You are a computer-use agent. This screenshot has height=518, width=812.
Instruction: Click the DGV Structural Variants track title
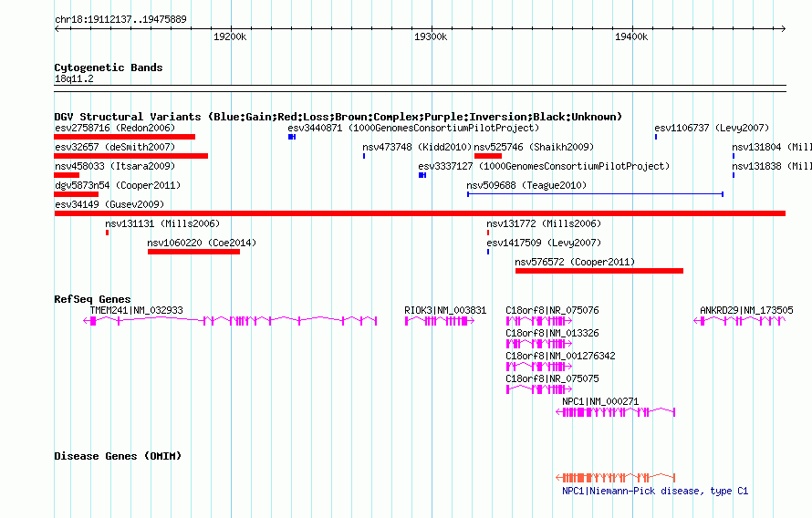click(x=338, y=117)
